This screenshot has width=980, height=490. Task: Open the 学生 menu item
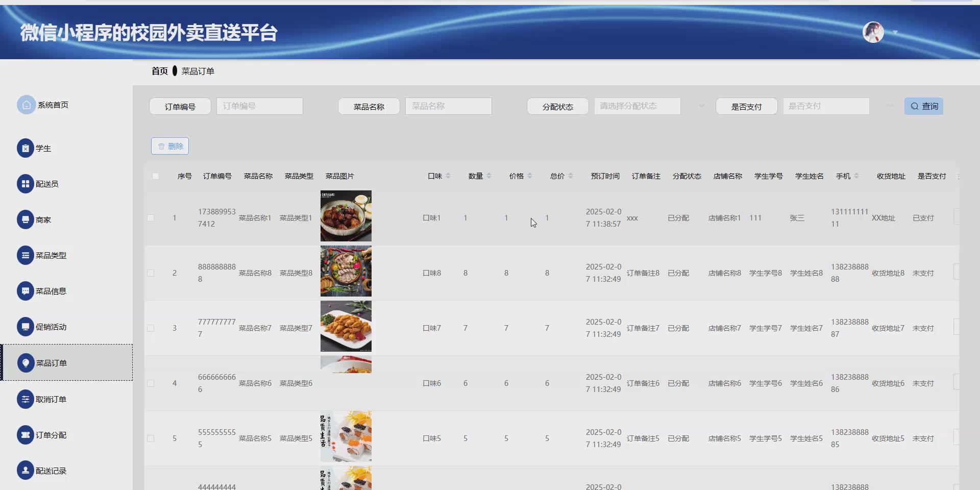click(43, 149)
